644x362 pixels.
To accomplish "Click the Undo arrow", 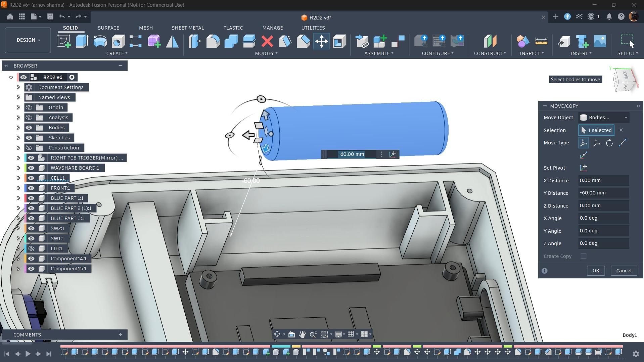I will click(x=62, y=16).
